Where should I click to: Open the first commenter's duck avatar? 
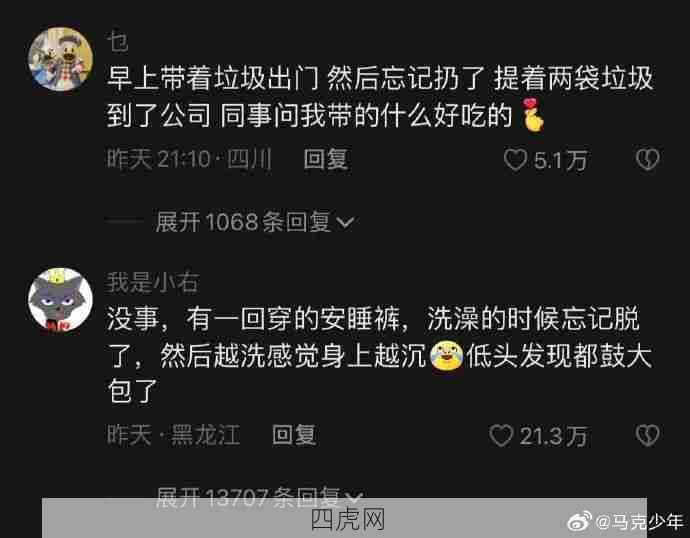click(61, 59)
